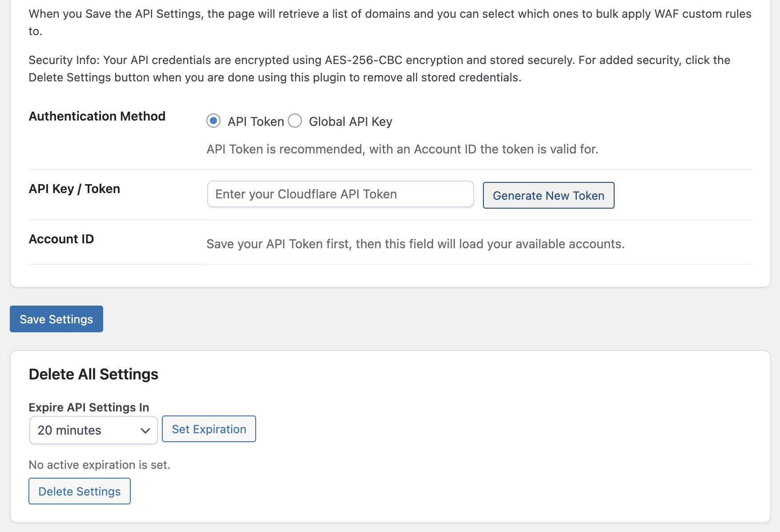The image size is (780, 532).
Task: Click the Delete Settings button
Action: click(80, 492)
